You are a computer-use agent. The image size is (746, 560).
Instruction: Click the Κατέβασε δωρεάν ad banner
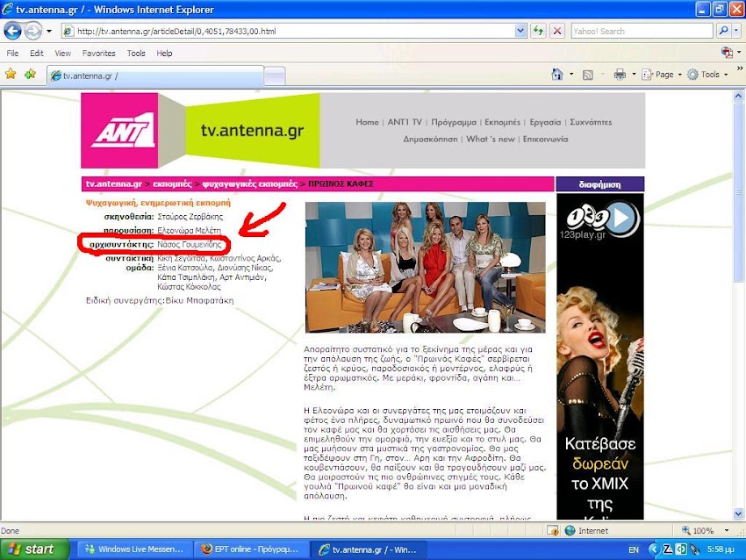click(x=600, y=355)
